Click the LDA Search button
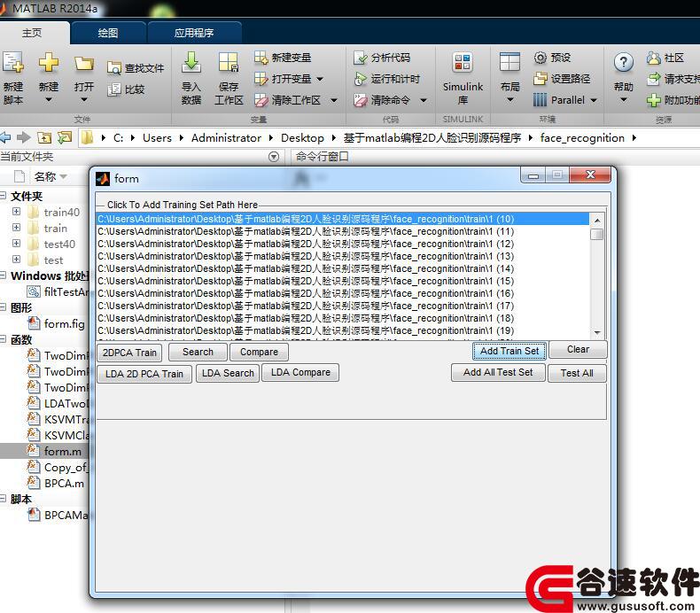The image size is (700, 613). click(228, 373)
